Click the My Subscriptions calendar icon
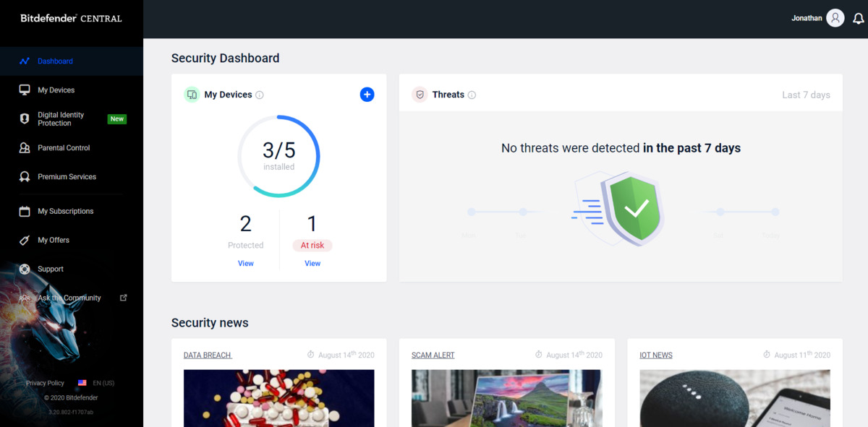 point(25,212)
